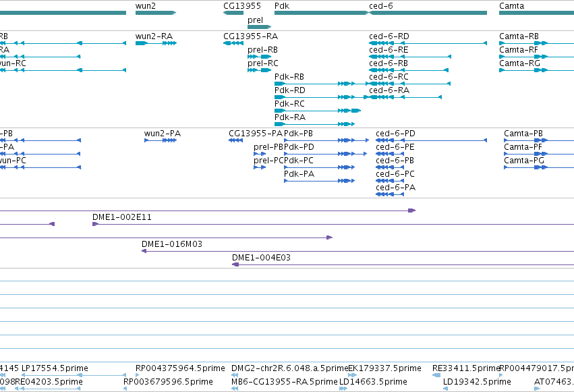The image size is (574, 392).
Task: Click the LD14663.5prime EST
Action: pyautogui.click(x=343, y=389)
